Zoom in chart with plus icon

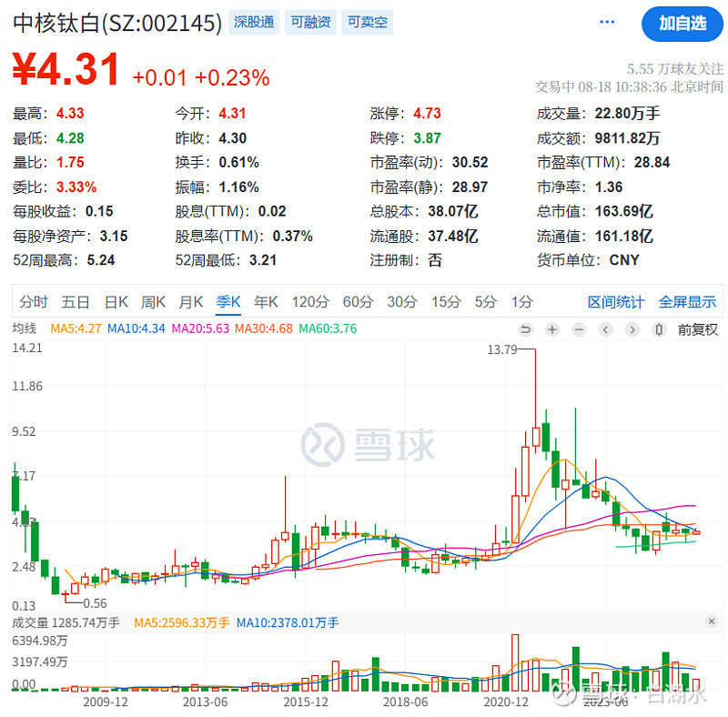point(552,329)
